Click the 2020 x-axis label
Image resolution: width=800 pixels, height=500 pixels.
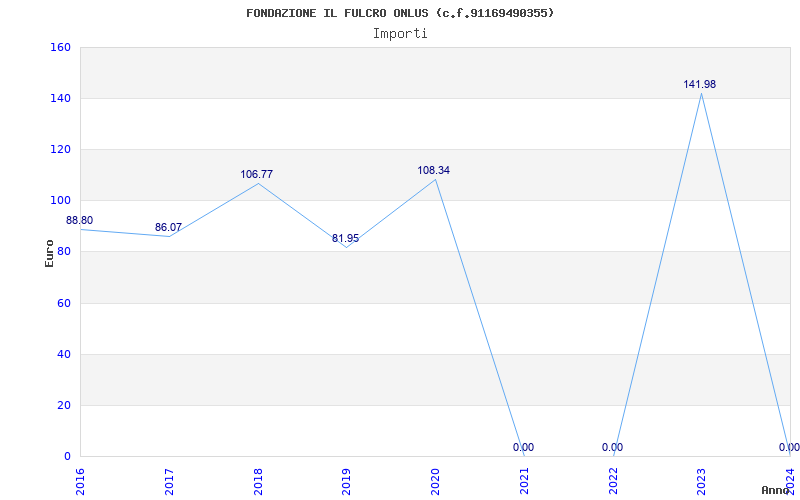point(435,482)
